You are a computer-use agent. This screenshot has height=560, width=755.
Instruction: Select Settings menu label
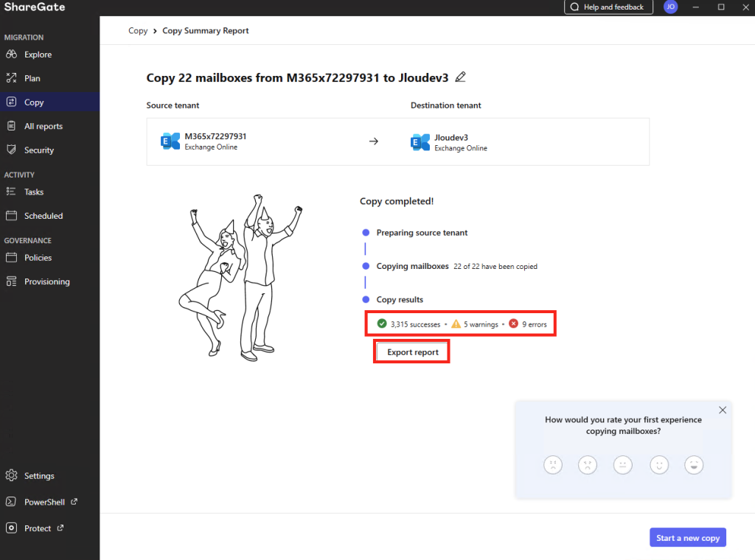pos(40,475)
